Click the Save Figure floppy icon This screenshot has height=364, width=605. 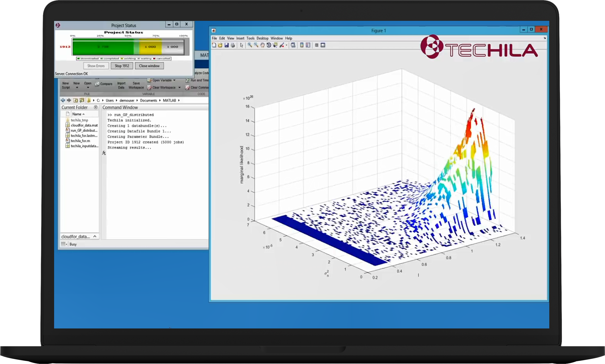click(x=226, y=45)
